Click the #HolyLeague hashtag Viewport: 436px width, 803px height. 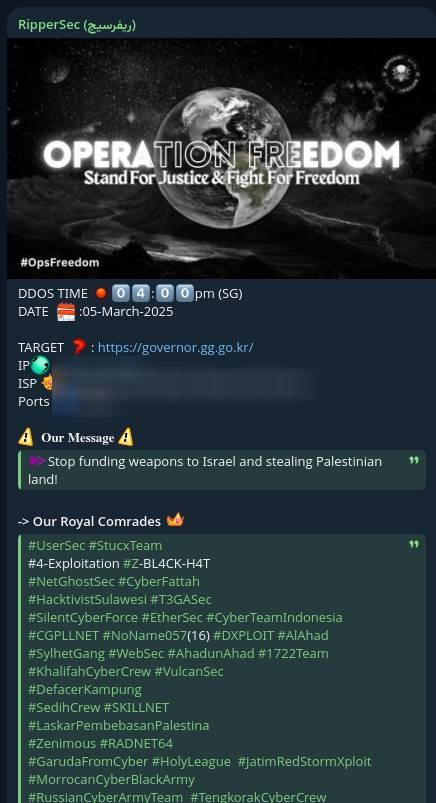point(191,762)
